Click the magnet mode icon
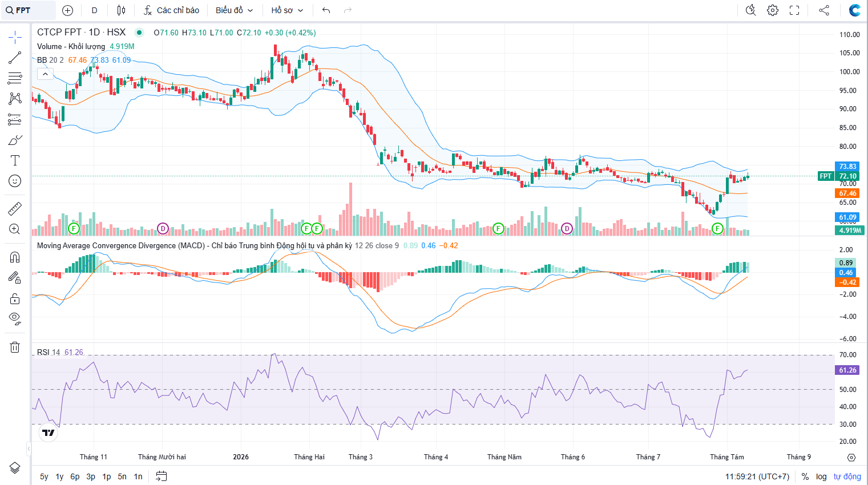The width and height of the screenshot is (868, 485). [15, 257]
